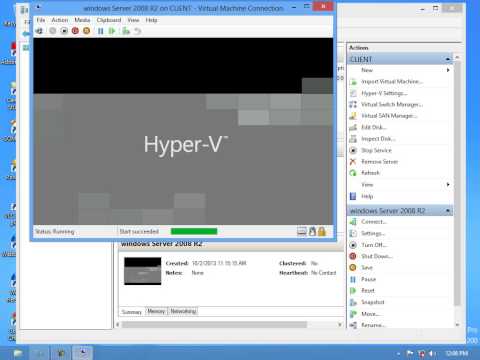Screen dimensions: 480x360
Task: Click the Start toolbar icon in VM Connection
Action: coord(53,31)
